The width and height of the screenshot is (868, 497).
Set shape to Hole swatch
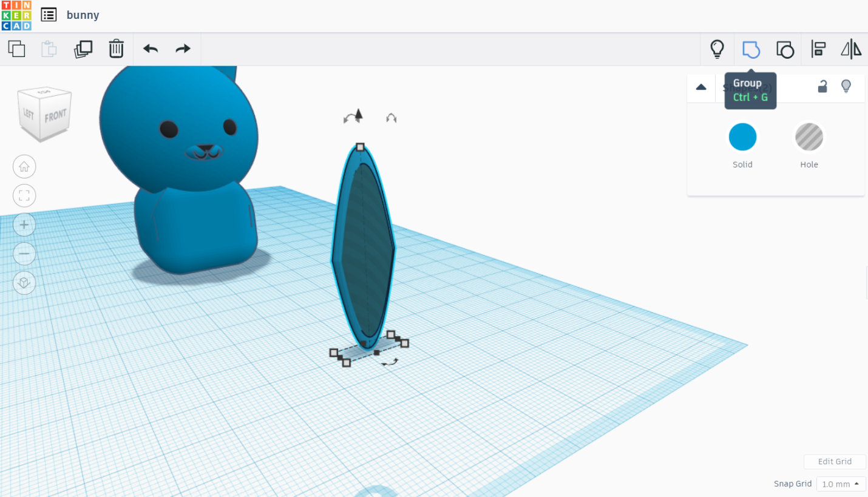click(809, 137)
